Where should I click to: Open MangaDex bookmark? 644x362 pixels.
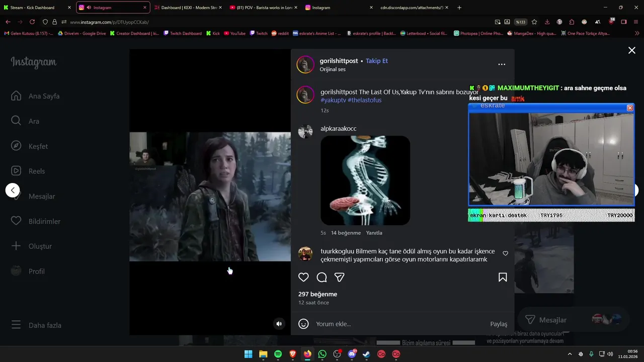coord(532,33)
